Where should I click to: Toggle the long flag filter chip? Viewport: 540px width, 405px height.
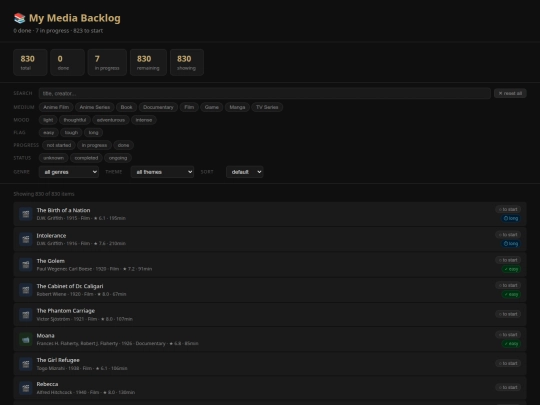tap(94, 133)
